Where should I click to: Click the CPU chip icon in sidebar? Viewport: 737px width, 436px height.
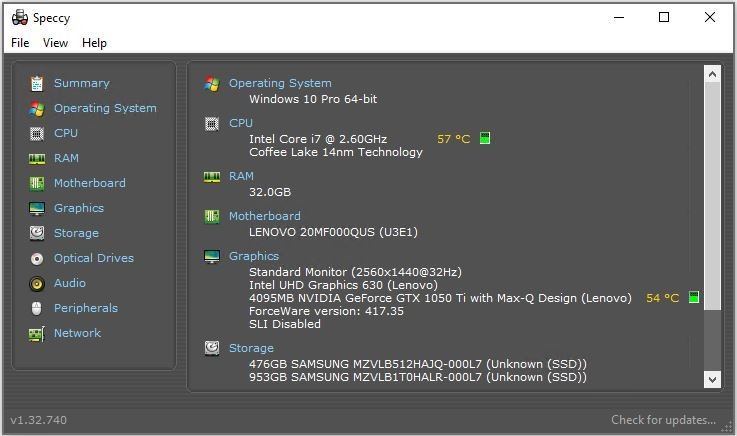coord(37,133)
